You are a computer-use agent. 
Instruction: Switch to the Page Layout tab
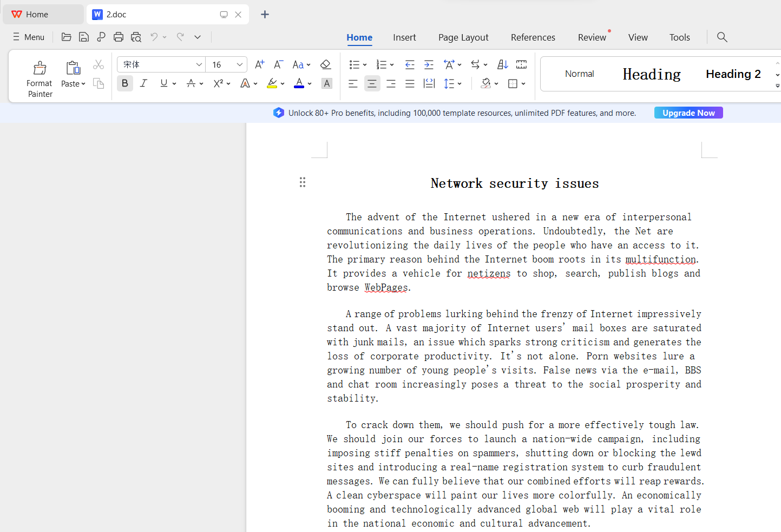pyautogui.click(x=463, y=37)
